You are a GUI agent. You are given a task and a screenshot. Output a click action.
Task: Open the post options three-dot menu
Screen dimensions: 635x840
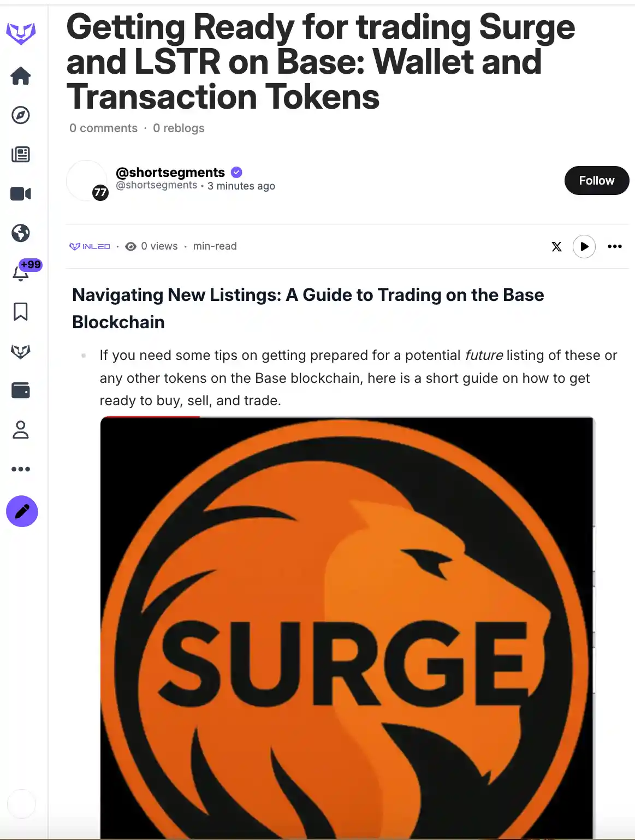point(615,246)
